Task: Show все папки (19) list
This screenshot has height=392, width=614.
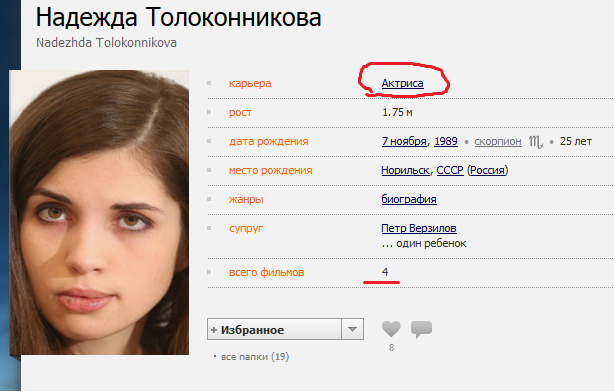Action: (x=255, y=357)
